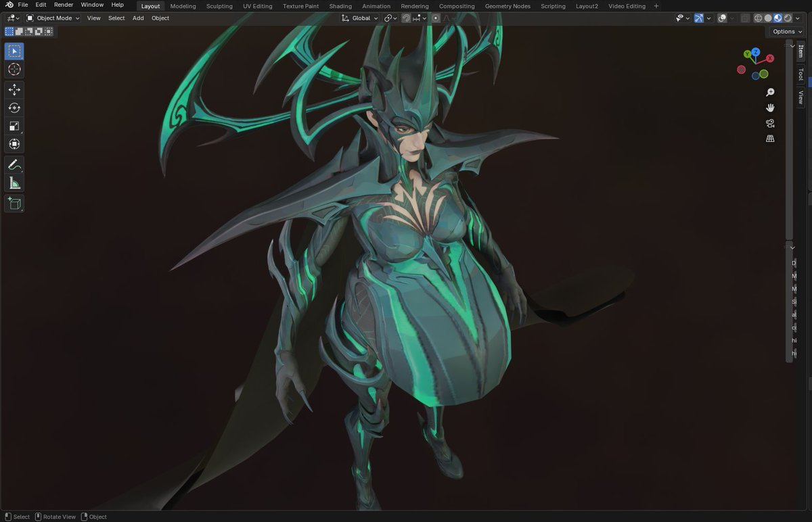The width and height of the screenshot is (812, 522).
Task: Switch to rendered viewport shading
Action: tap(787, 18)
